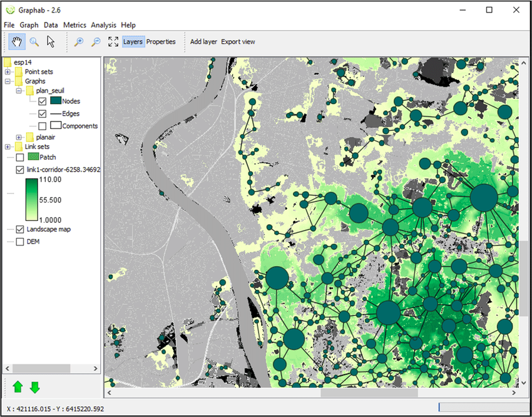
Task: Click the zoom out magnifier icon
Action: (96, 42)
